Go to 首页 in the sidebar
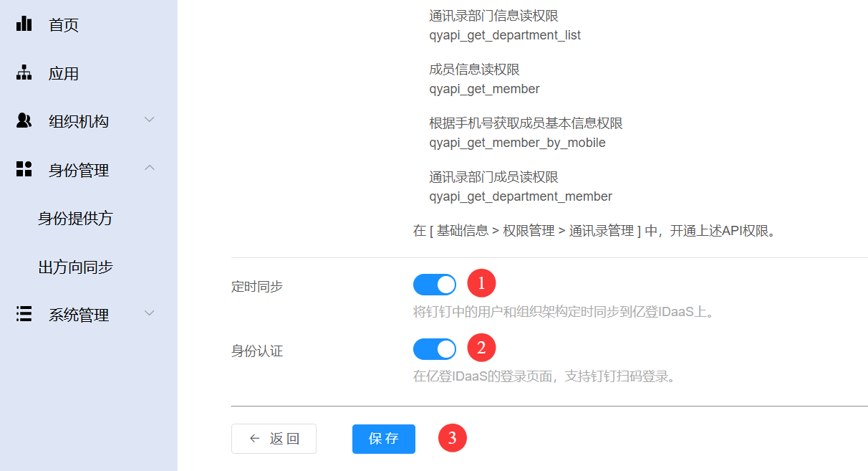868x471 pixels. pos(63,25)
